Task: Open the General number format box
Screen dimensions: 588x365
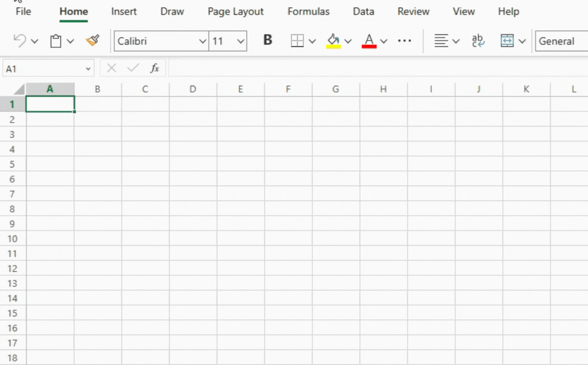Action: (562, 41)
